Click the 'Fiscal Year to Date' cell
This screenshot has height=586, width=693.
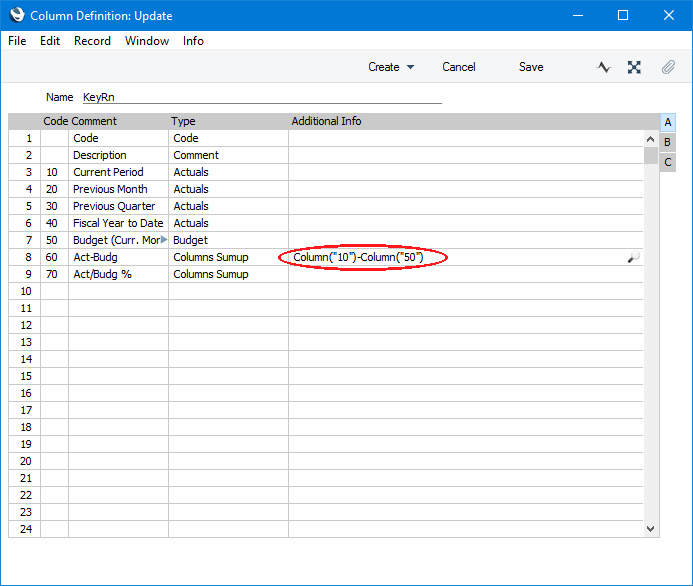pos(118,223)
